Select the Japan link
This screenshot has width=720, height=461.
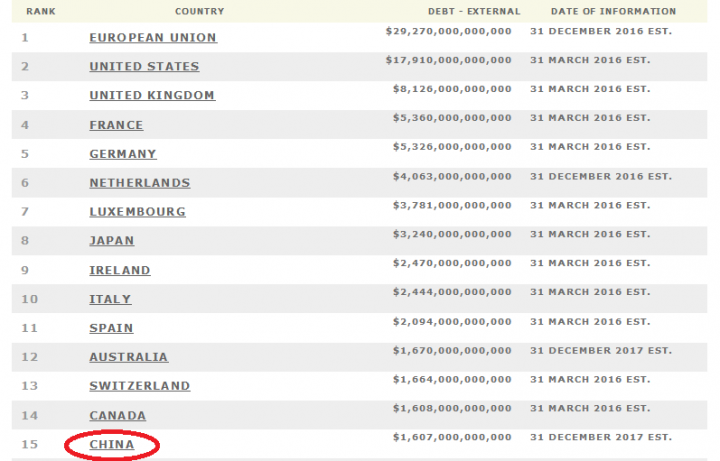(x=112, y=241)
